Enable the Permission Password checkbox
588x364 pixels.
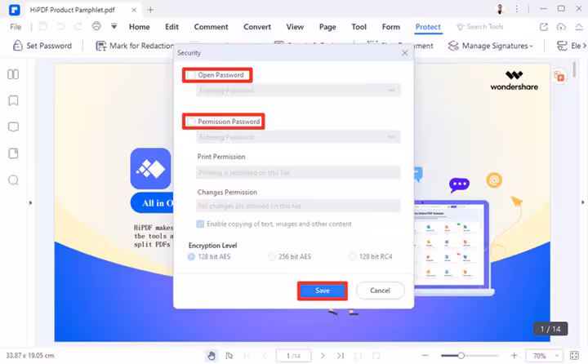(x=191, y=122)
